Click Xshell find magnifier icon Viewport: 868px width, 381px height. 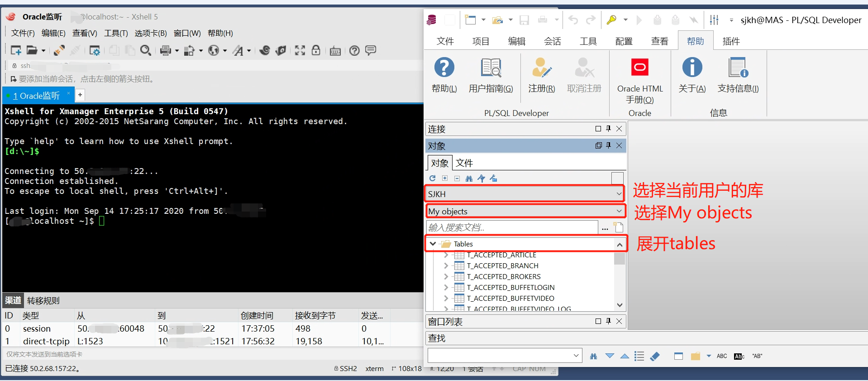(145, 50)
